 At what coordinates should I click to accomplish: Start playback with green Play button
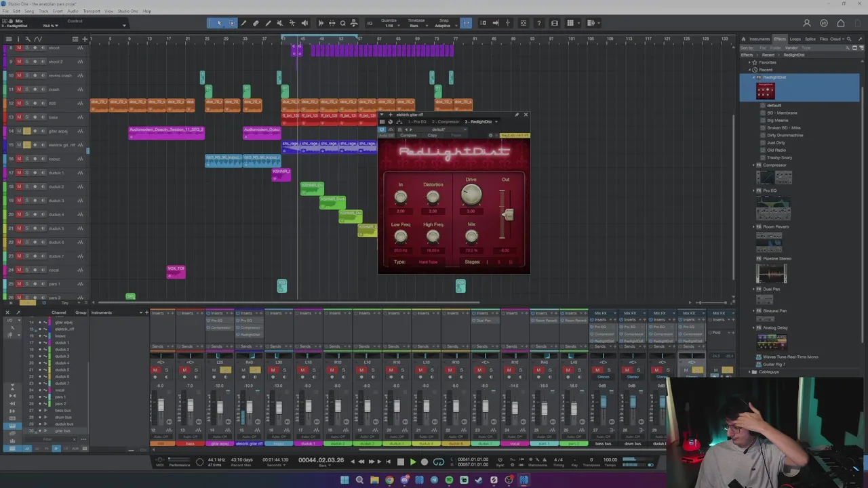(412, 462)
